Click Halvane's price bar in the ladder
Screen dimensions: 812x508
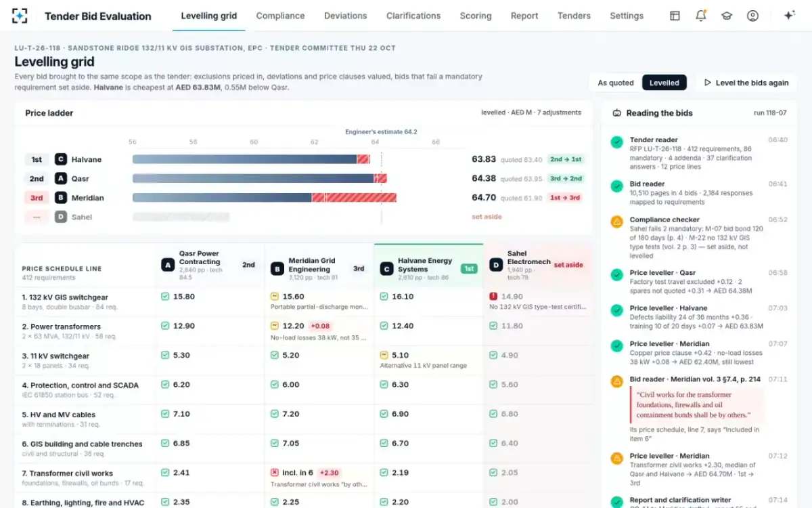(251, 159)
